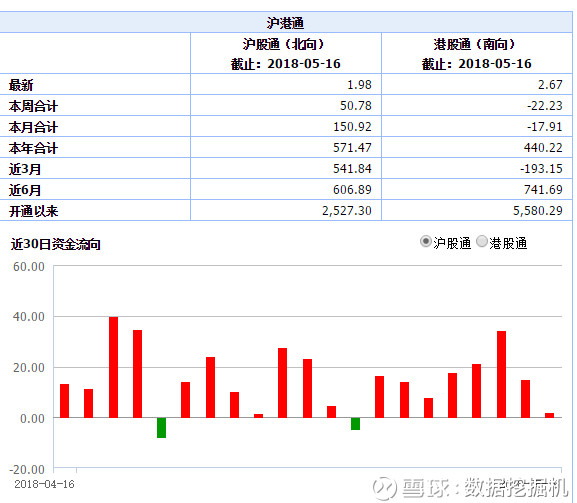Click the last small red bar
The height and width of the screenshot is (503, 577).
[549, 415]
